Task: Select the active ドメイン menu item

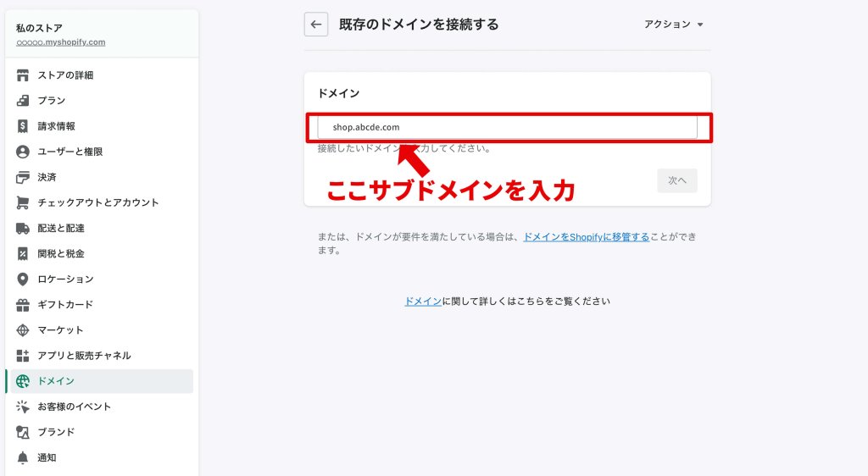Action: point(102,381)
